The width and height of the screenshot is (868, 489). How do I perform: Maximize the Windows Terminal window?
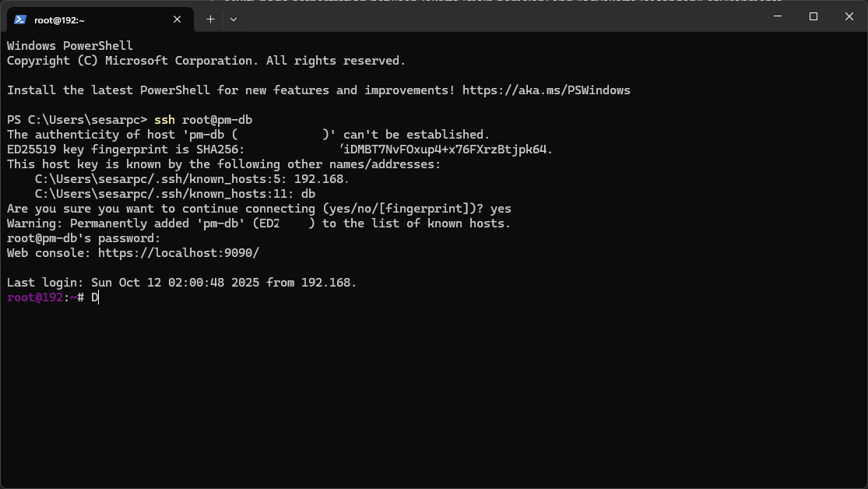click(x=813, y=16)
